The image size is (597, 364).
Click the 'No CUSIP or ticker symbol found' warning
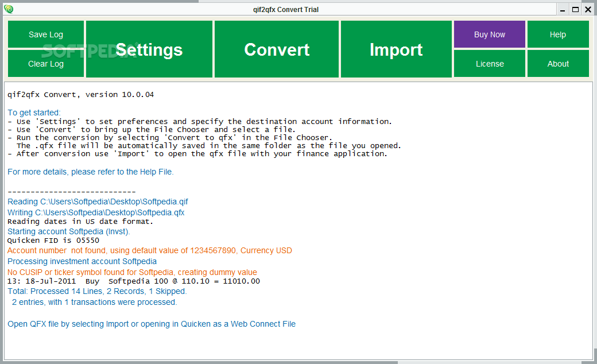point(132,272)
